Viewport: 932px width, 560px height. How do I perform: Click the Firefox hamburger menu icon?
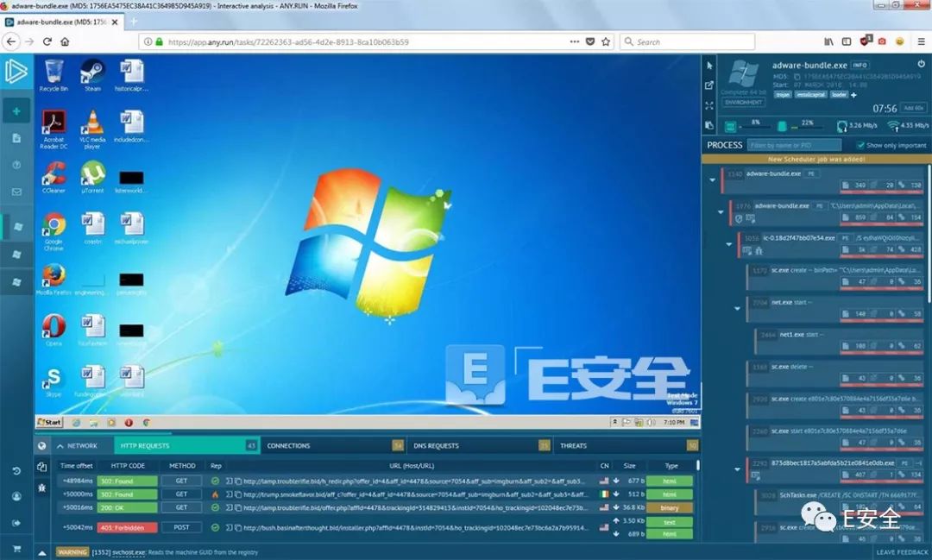coord(921,41)
